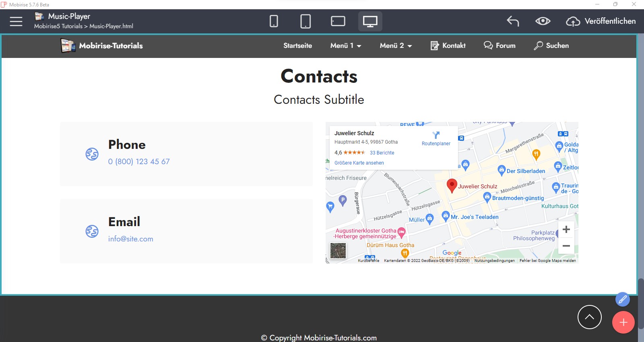Click the Veröffentlichen publish button
The height and width of the screenshot is (342, 644).
(601, 21)
